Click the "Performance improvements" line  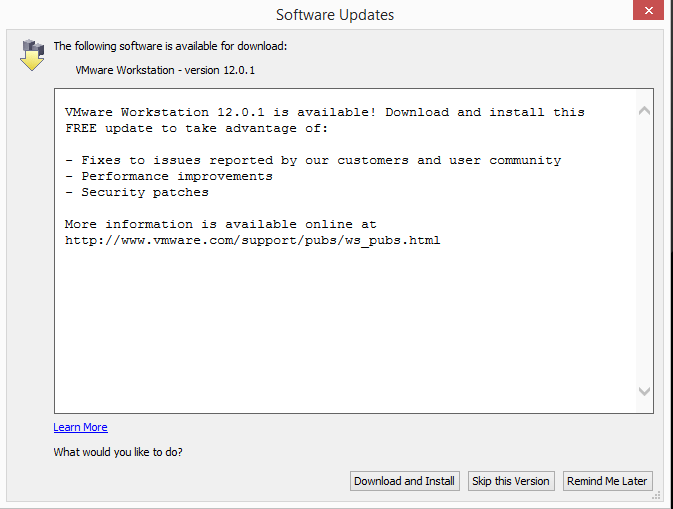168,176
